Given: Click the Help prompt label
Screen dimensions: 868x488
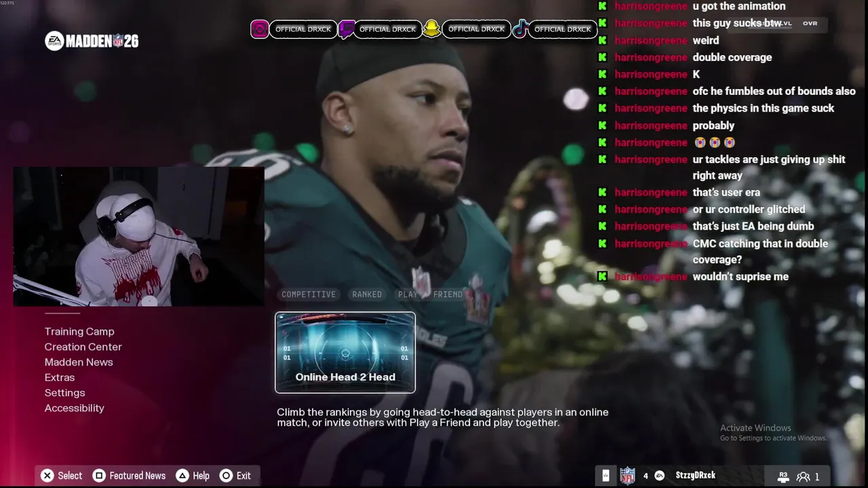Looking at the screenshot, I should (x=201, y=476).
